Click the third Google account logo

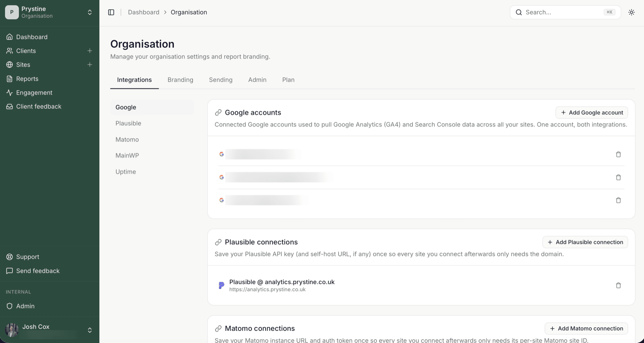[221, 200]
